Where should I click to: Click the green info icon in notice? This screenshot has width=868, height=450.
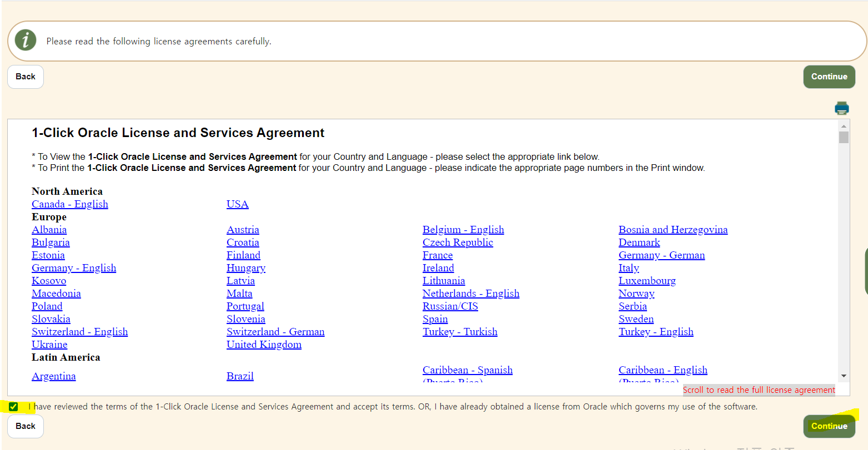(26, 41)
